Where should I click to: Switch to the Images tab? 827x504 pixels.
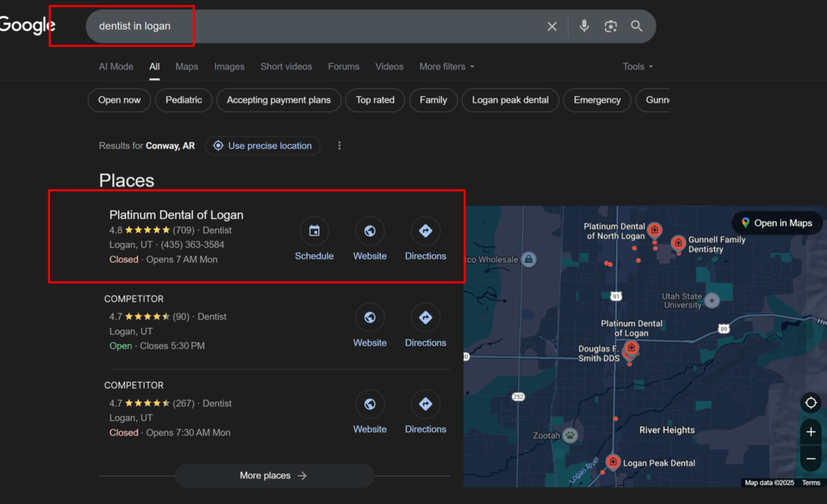pos(229,66)
